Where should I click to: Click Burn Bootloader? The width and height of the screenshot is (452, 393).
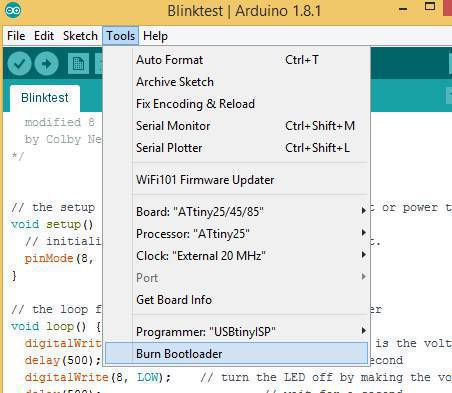[237, 353]
